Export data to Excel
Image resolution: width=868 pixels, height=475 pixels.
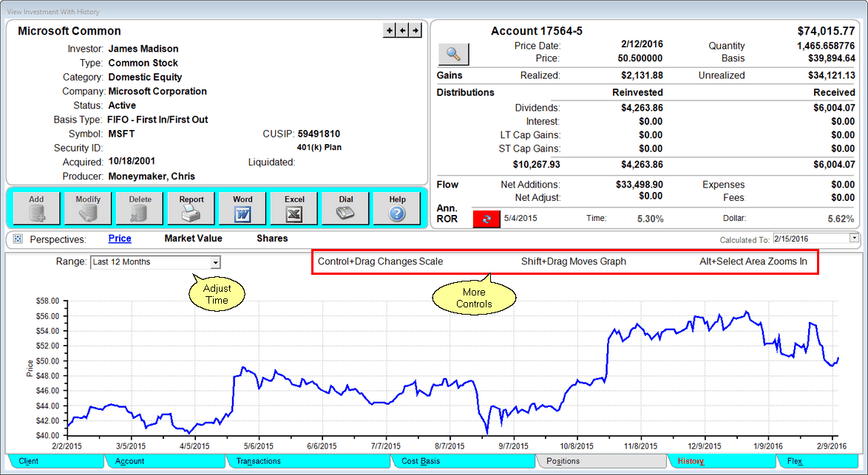pyautogui.click(x=294, y=208)
